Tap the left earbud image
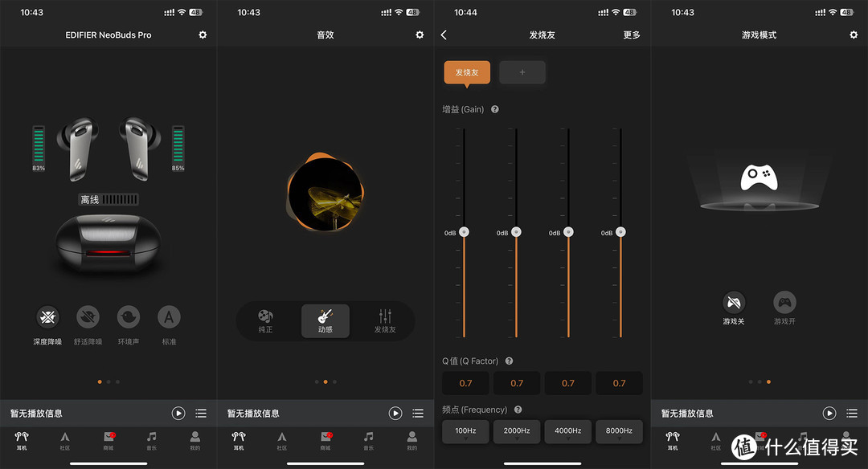 (x=78, y=149)
